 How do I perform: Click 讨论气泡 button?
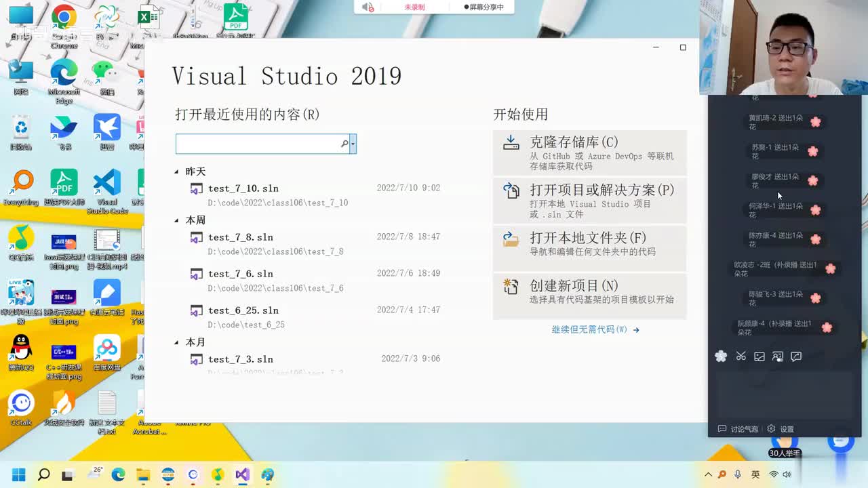[738, 429]
